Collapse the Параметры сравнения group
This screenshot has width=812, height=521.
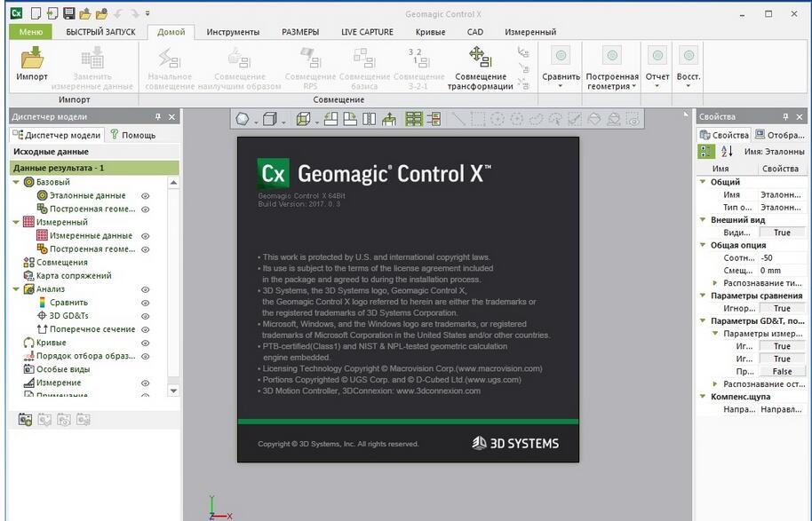coord(703,296)
